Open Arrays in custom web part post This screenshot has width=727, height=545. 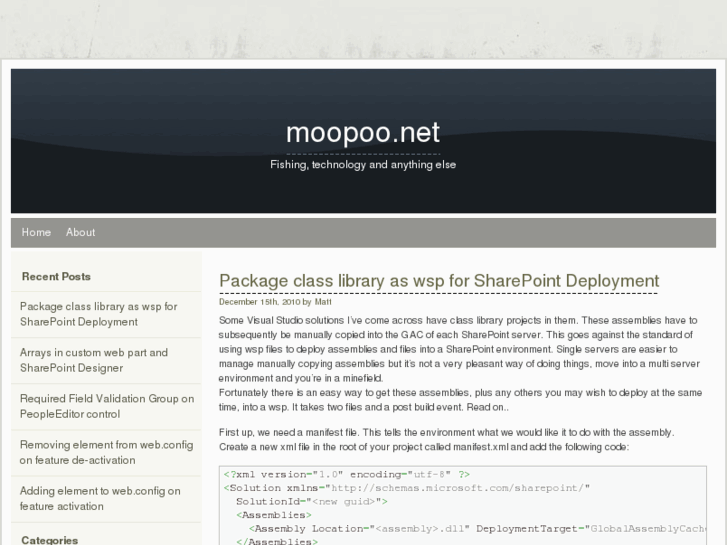tap(93, 360)
